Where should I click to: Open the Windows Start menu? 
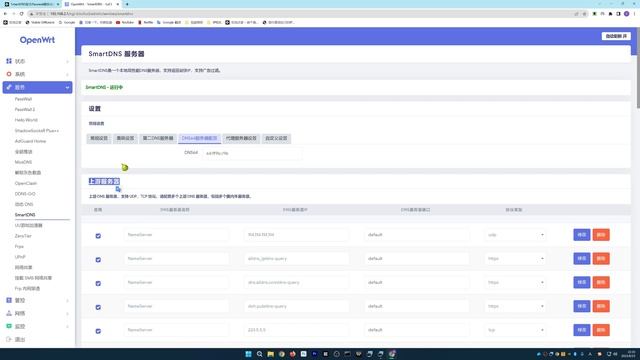pyautogui.click(x=248, y=354)
